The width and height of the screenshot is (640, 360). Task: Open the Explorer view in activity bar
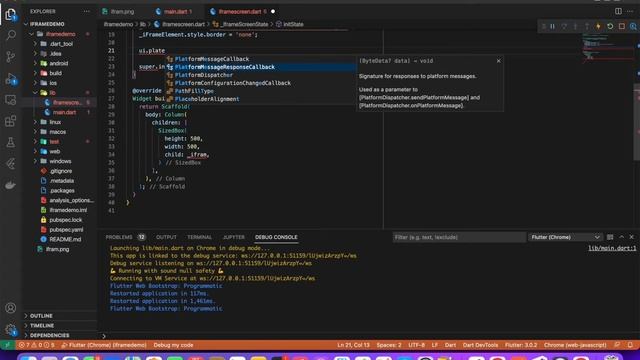(x=11, y=14)
